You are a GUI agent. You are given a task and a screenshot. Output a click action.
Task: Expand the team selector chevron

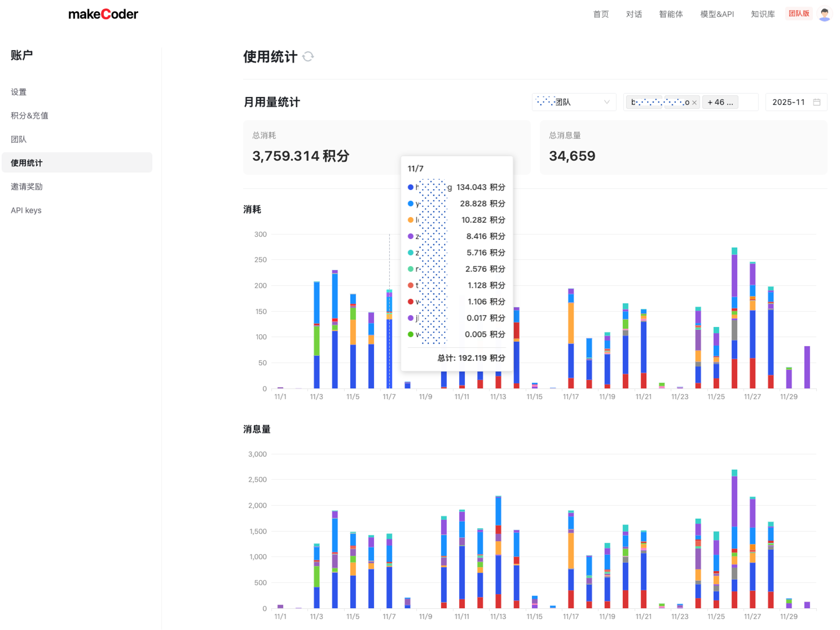click(606, 102)
